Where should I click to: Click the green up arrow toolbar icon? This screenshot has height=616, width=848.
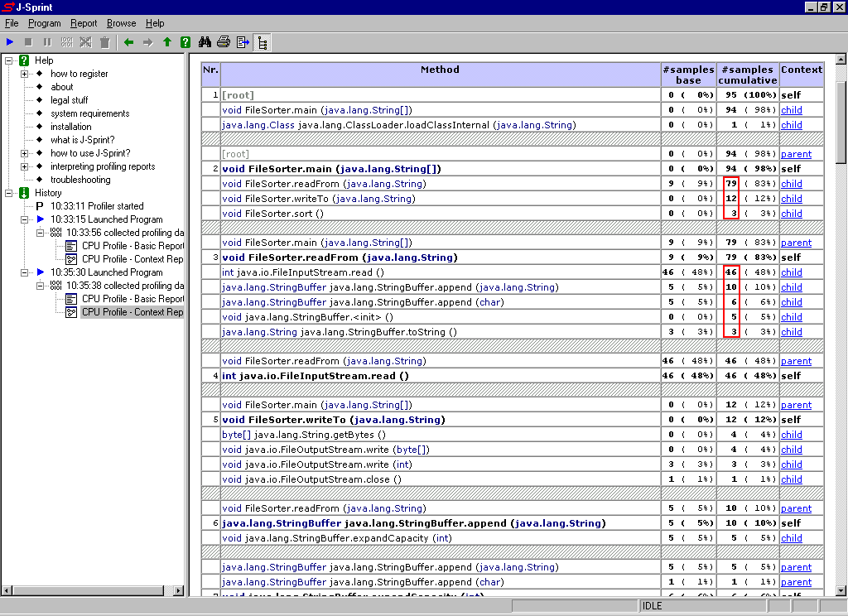[167, 42]
